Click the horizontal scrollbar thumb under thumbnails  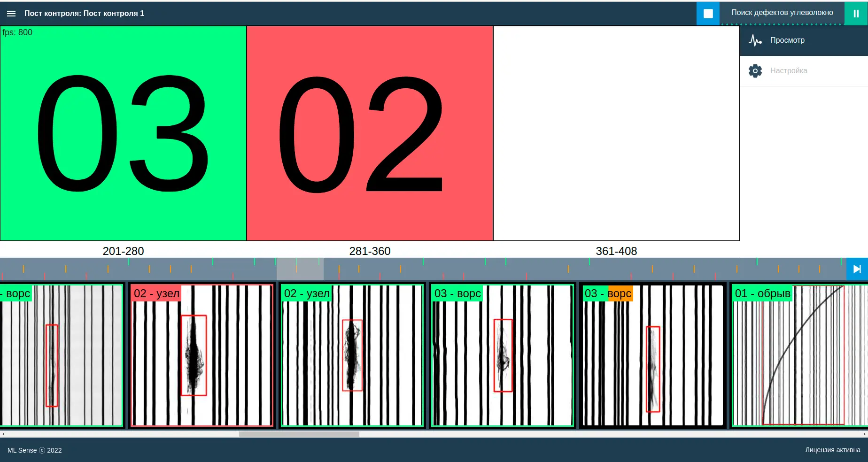[299, 434]
